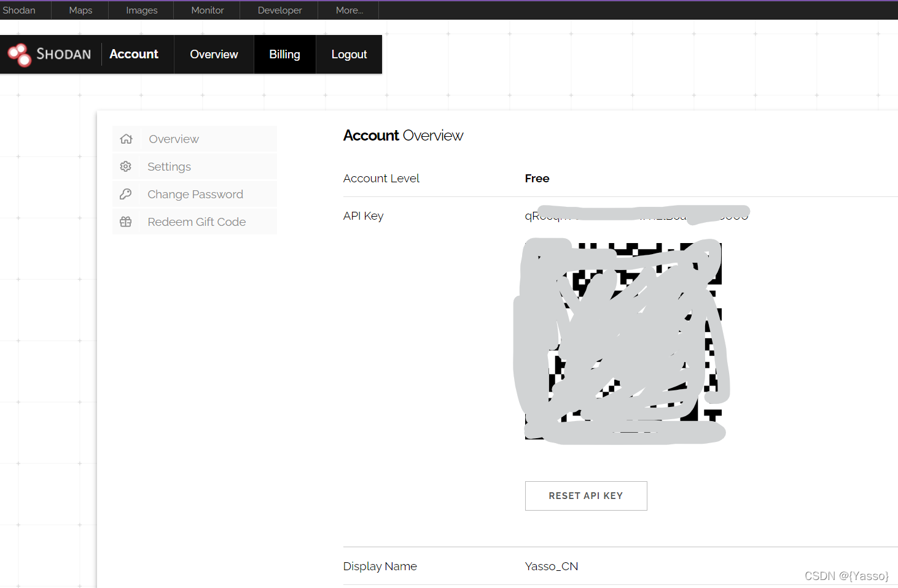Open Images in the top bar
Image resolution: width=898 pixels, height=588 pixels.
(x=142, y=10)
